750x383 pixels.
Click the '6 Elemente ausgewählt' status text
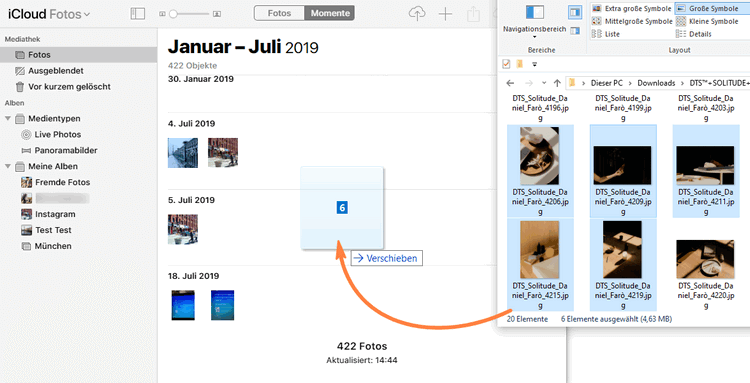[617, 319]
